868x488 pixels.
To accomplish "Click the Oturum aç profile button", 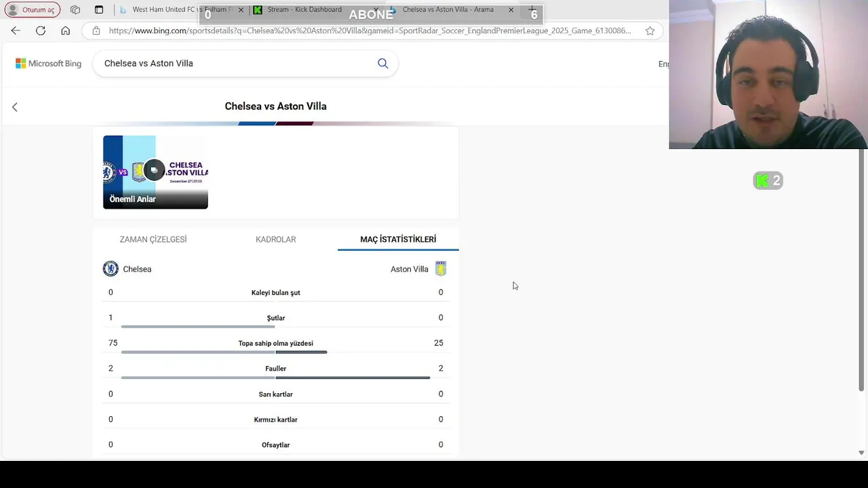I will [32, 9].
